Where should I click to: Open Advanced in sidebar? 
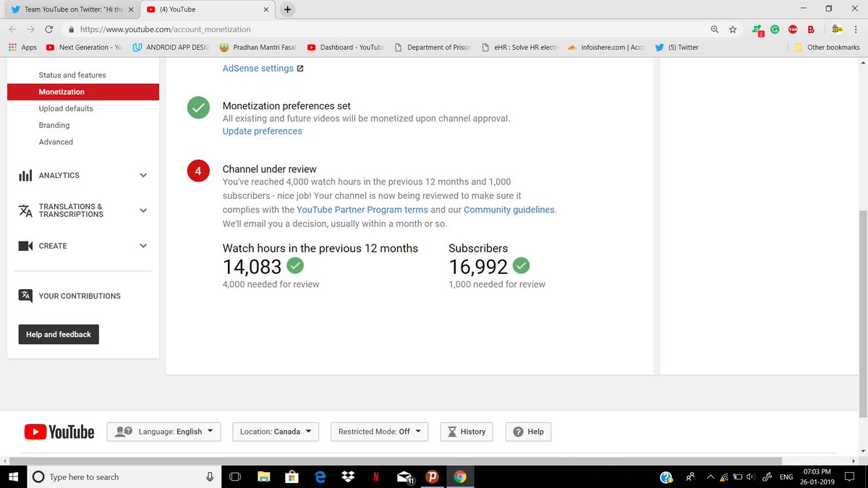(x=56, y=142)
